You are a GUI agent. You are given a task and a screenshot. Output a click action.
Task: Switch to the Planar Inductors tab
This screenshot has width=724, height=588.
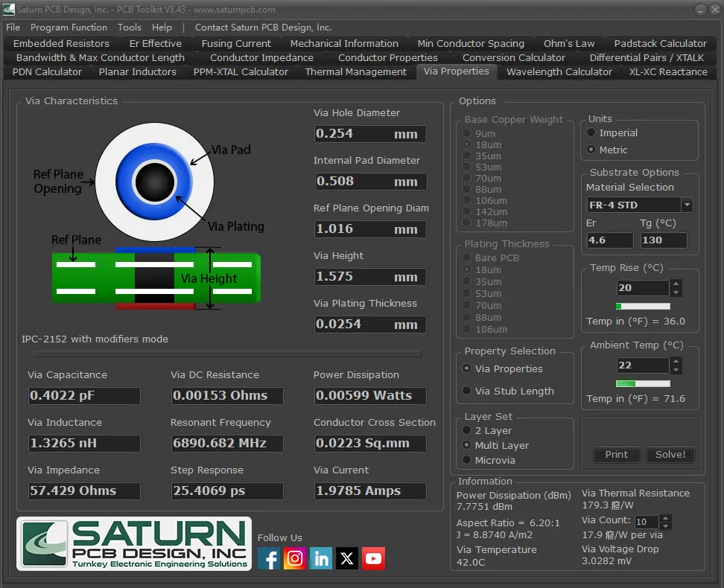[138, 72]
